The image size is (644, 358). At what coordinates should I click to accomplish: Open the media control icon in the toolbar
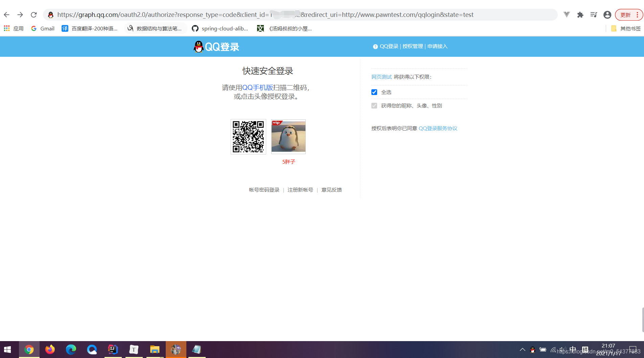pyautogui.click(x=594, y=15)
